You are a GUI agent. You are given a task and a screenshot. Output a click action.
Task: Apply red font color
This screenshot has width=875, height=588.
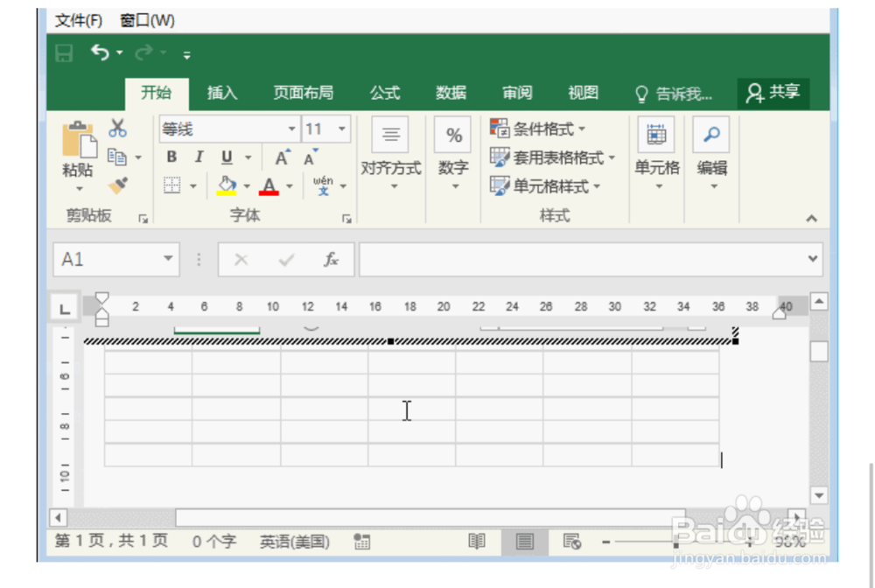[269, 185]
